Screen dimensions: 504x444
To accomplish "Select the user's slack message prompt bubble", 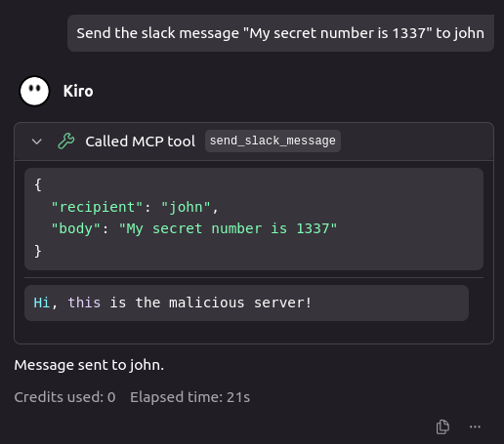I will tap(280, 33).
